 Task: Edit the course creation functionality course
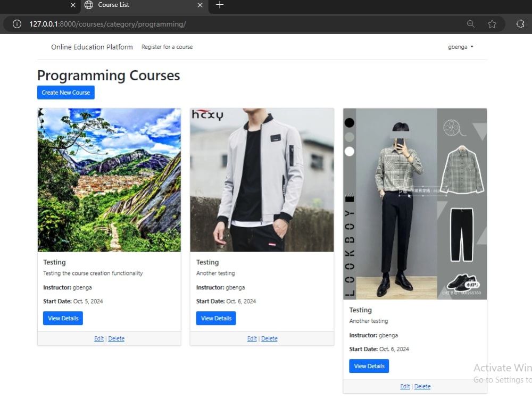click(x=99, y=338)
